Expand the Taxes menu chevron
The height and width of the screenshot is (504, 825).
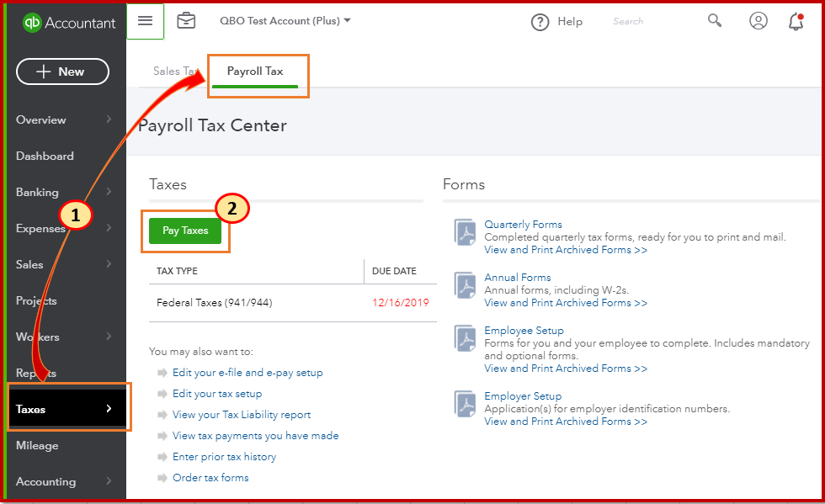tap(109, 409)
